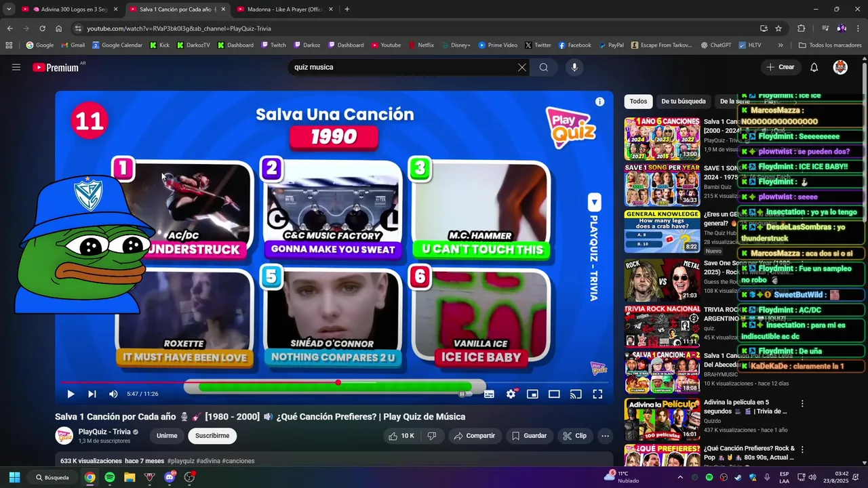Go to YouTube Premium home logo
Image resolution: width=868 pixels, height=488 pixels.
57,67
